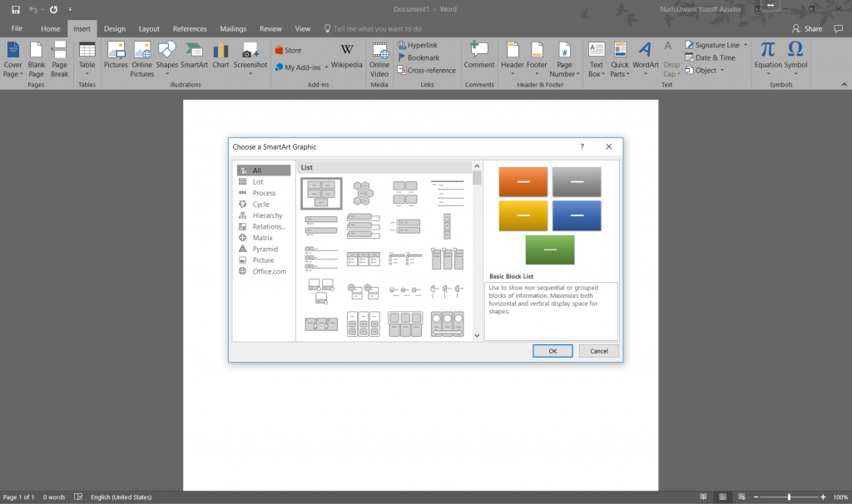
Task: Open the Shapes dropdown
Action: click(166, 58)
